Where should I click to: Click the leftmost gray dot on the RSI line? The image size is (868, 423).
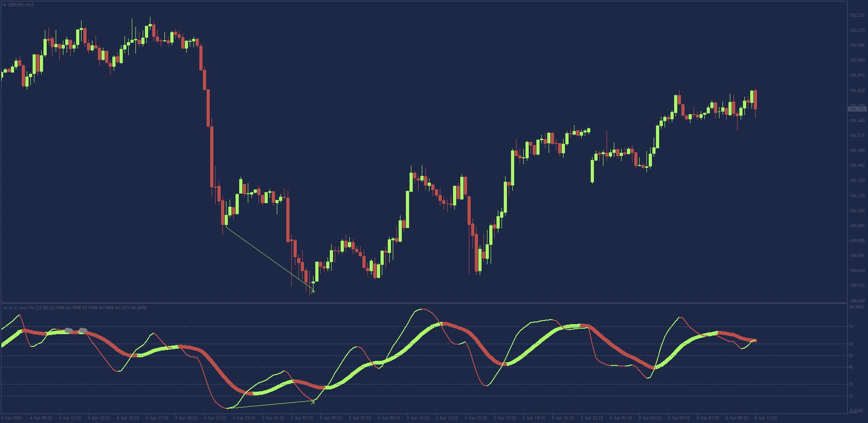tap(68, 331)
